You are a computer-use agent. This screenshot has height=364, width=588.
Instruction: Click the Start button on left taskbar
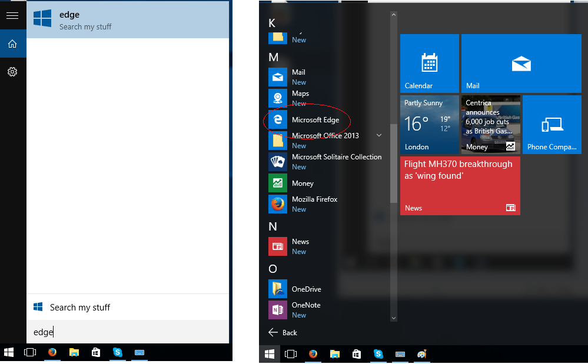(x=9, y=352)
